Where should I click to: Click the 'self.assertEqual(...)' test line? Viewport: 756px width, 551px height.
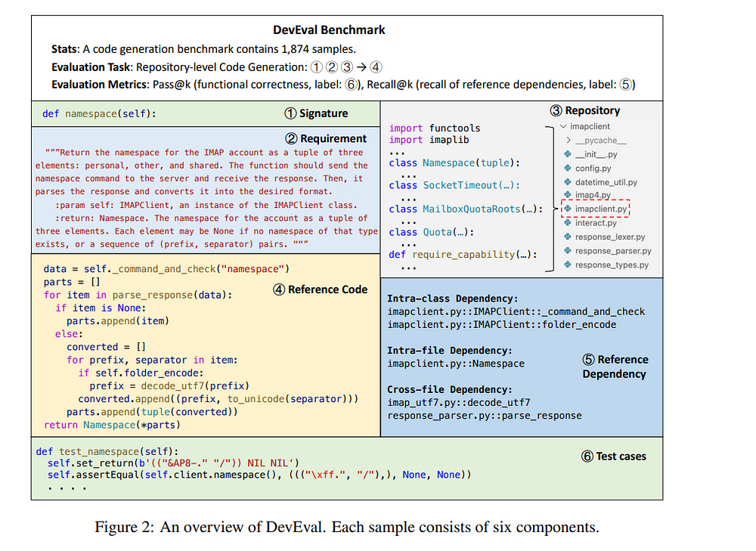[x=259, y=475]
